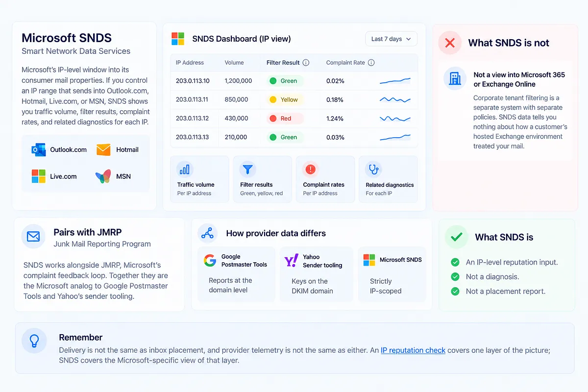Click check icon for Not a diagnosis
Image resolution: width=588 pixels, height=392 pixels.
tap(455, 277)
